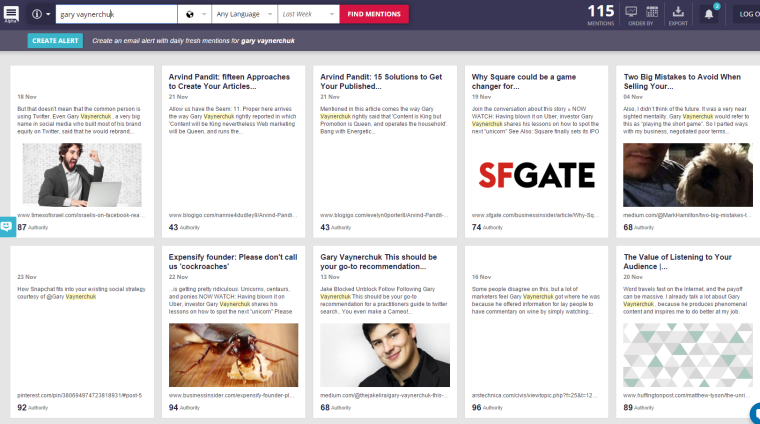This screenshot has height=424, width=760.
Task: Open 'Gary Vaynerchuk This should be' title
Action: pos(379,262)
